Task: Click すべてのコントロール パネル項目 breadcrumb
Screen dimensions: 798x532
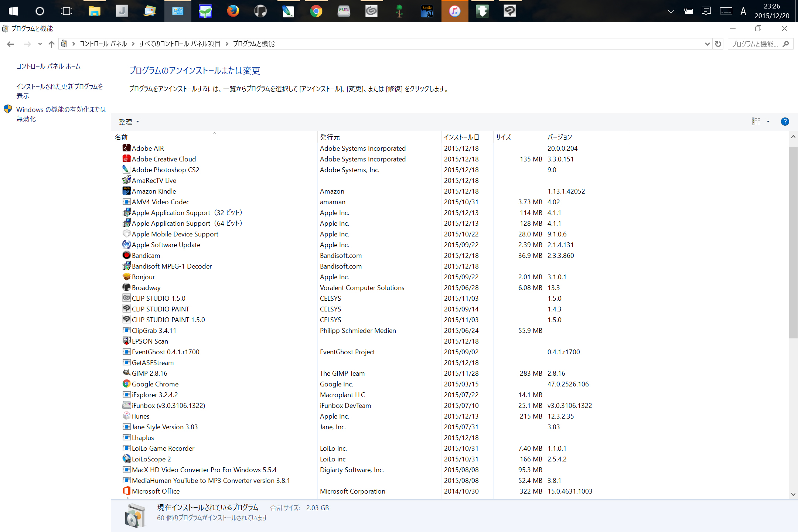Action: 180,44
